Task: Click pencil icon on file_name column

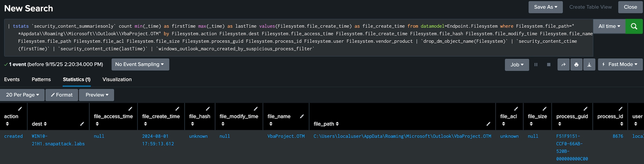Action: point(302,116)
